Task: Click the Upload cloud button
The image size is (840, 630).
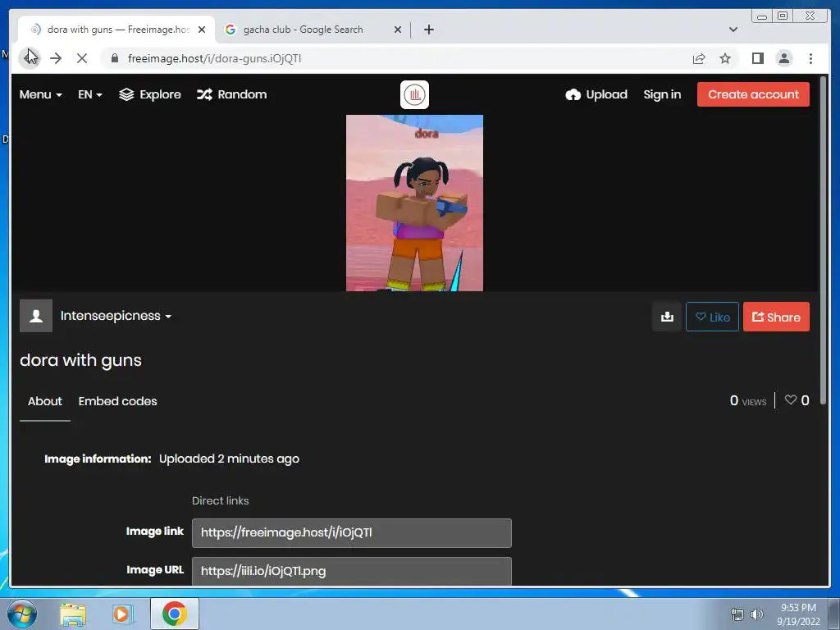Action: pyautogui.click(x=596, y=95)
